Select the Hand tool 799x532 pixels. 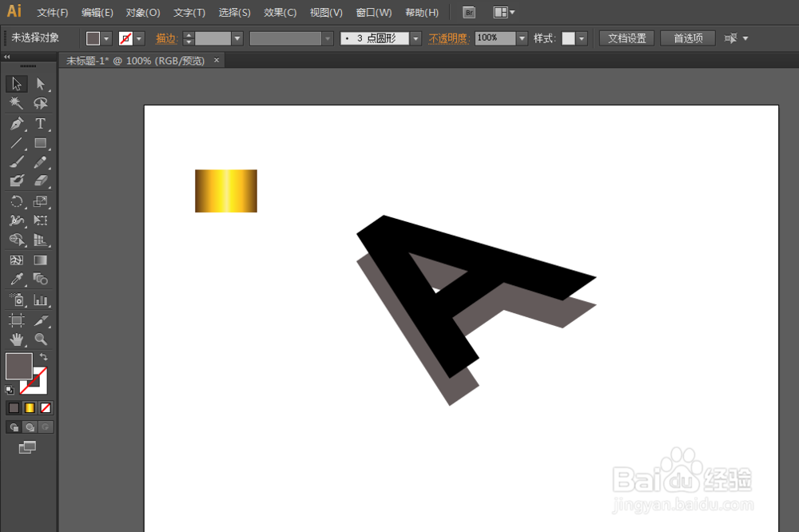click(17, 339)
